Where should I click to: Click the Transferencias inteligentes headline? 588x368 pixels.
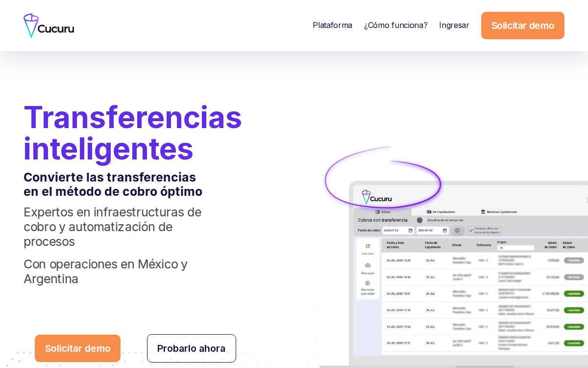[133, 132]
